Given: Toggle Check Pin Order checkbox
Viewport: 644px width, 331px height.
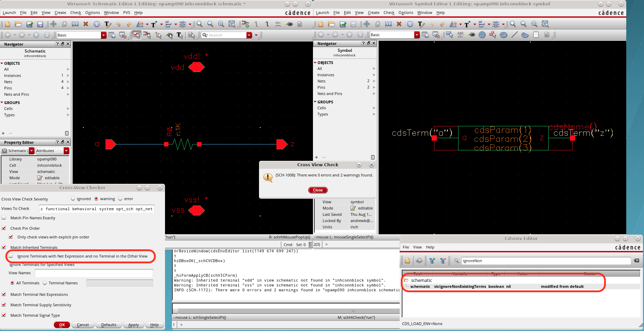Looking at the screenshot, I should click(x=4, y=228).
